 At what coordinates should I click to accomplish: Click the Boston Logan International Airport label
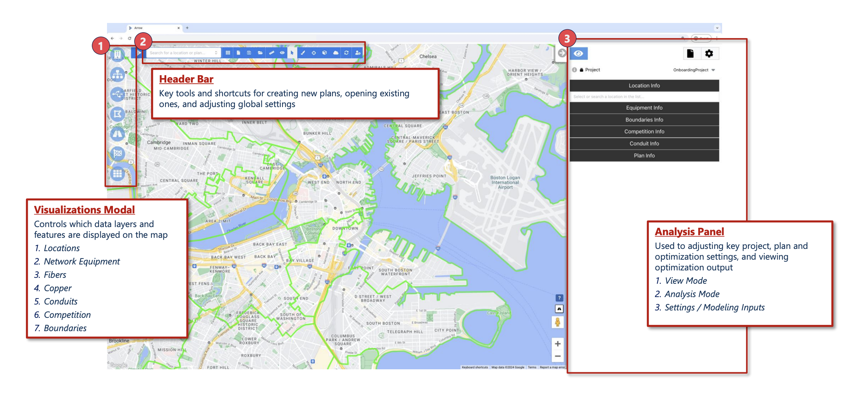tap(505, 182)
